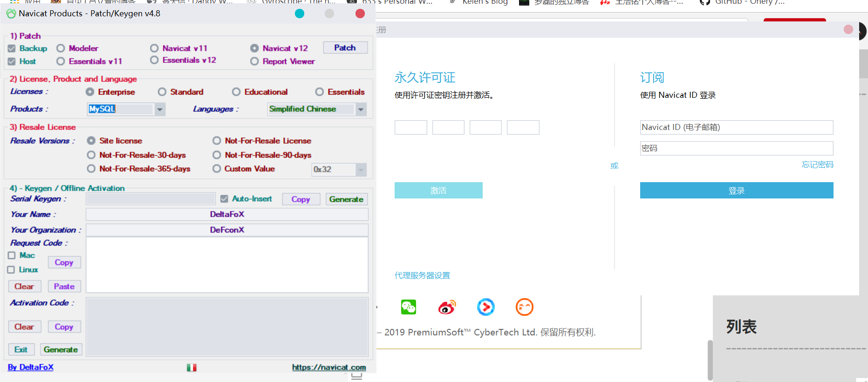This screenshot has height=382, width=868.
Task: Click the Patch button
Action: pyautogui.click(x=345, y=48)
